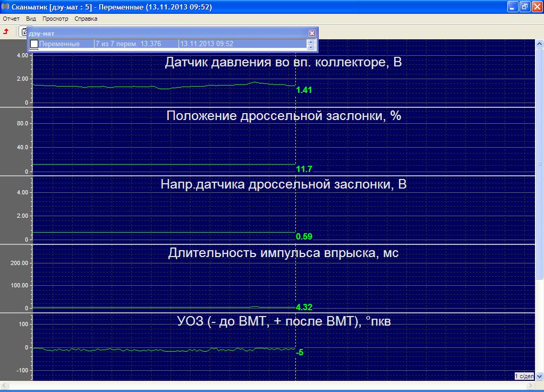Click the vertical scrollbar thumb
Image resolution: width=544 pixels, height=392 pixels.
point(540,163)
